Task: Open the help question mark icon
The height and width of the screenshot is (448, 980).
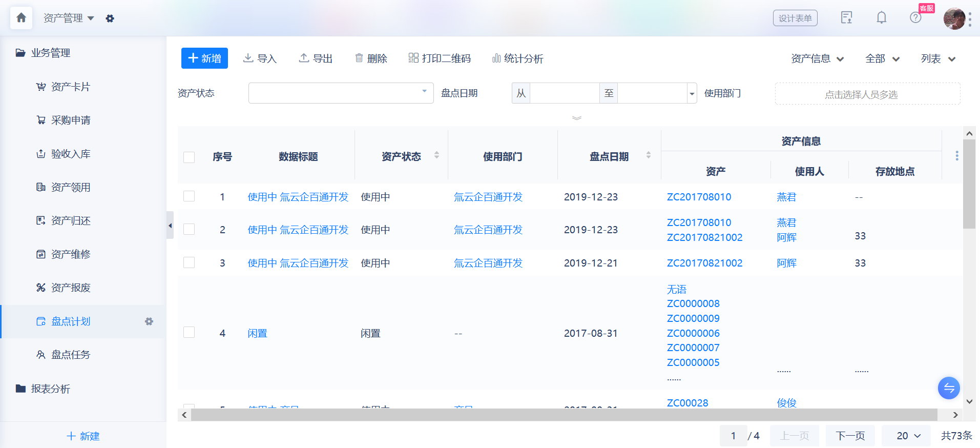Action: click(x=915, y=18)
